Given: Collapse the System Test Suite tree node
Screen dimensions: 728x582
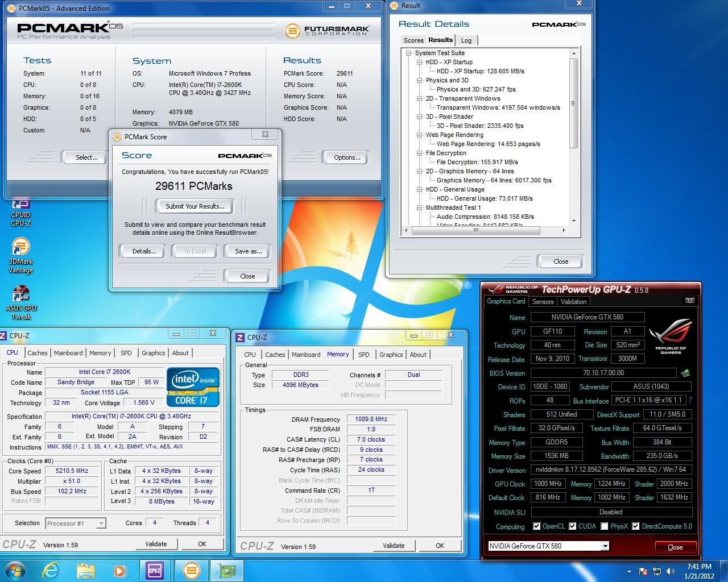Looking at the screenshot, I should (x=408, y=53).
